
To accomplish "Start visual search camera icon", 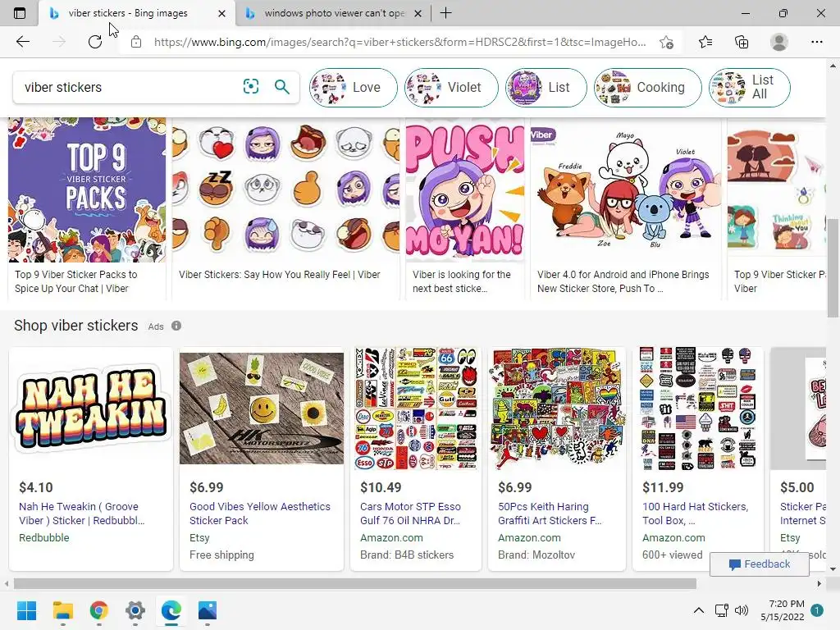I will point(251,86).
